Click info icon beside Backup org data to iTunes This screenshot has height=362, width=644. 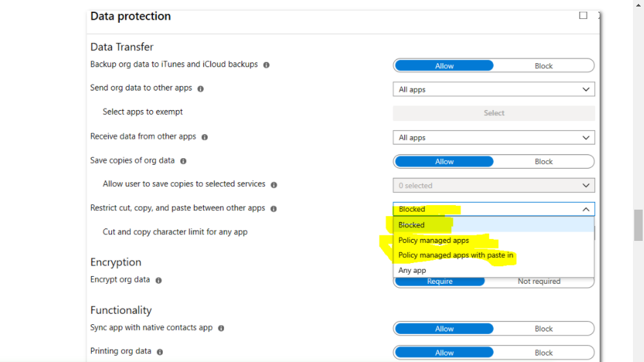point(266,65)
